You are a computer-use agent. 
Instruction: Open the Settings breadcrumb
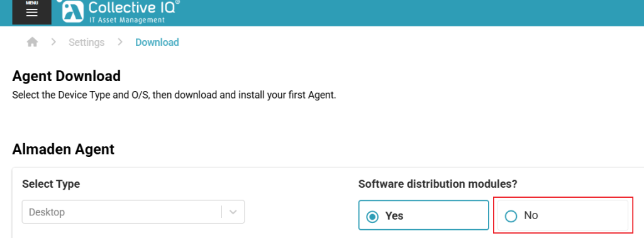pyautogui.click(x=87, y=42)
